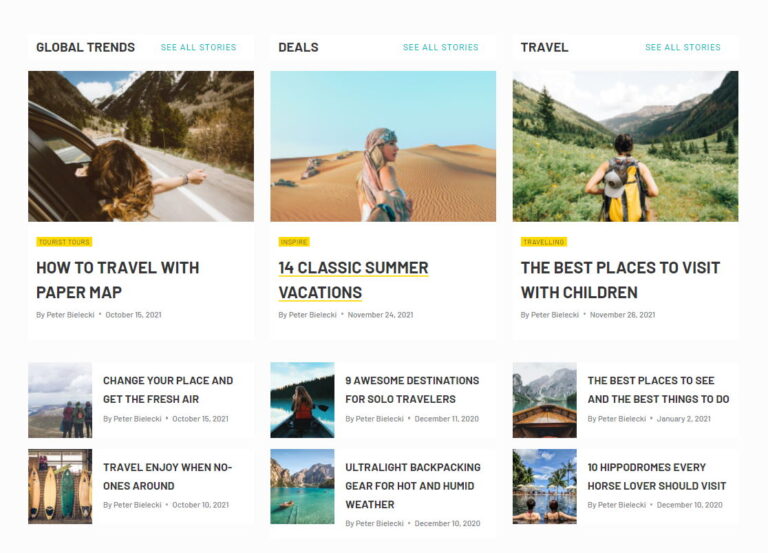
Task: Open The Best Places To Visit With Children
Action: click(x=620, y=280)
